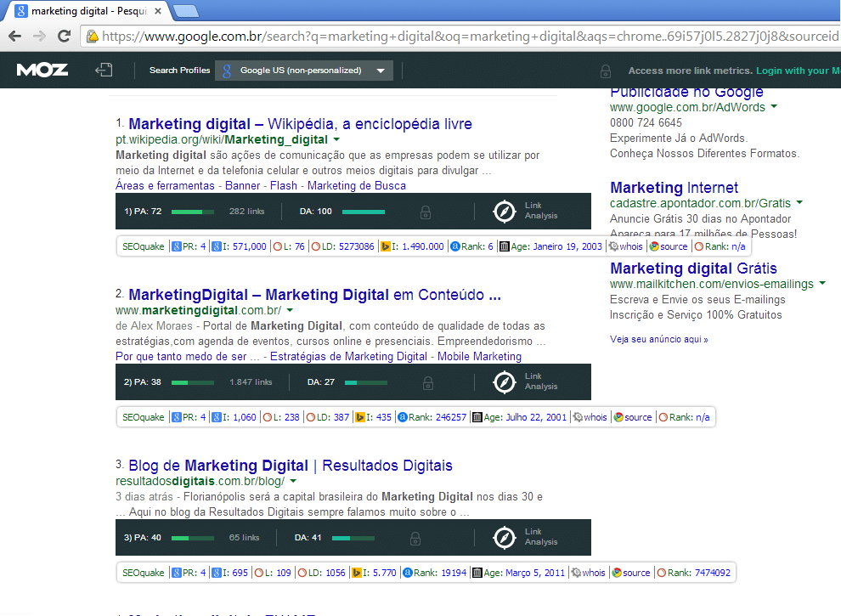Image resolution: width=841 pixels, height=616 pixels.
Task: Open the Por que tanto medo de ser sitelink
Action: 188,356
